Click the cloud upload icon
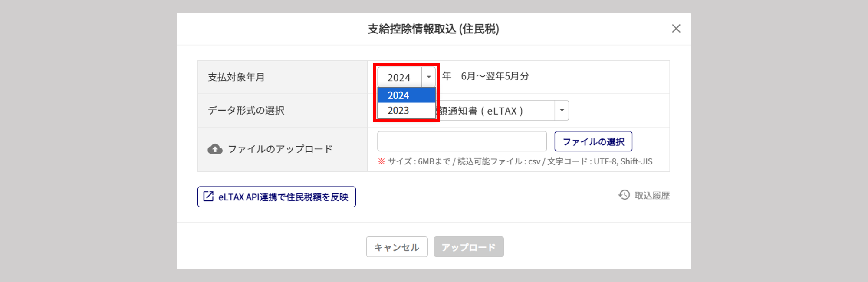Image resolution: width=868 pixels, height=282 pixels. [215, 149]
